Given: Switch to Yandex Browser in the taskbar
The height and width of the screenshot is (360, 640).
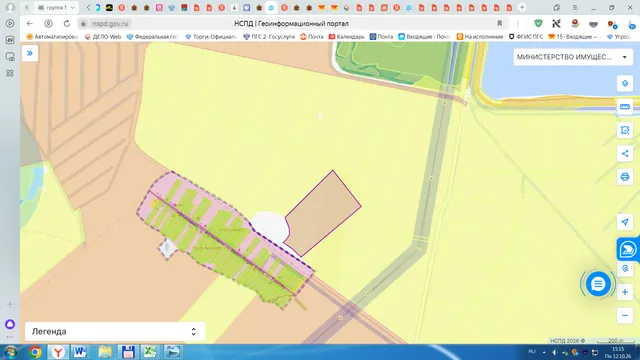Looking at the screenshot, I should (58, 352).
